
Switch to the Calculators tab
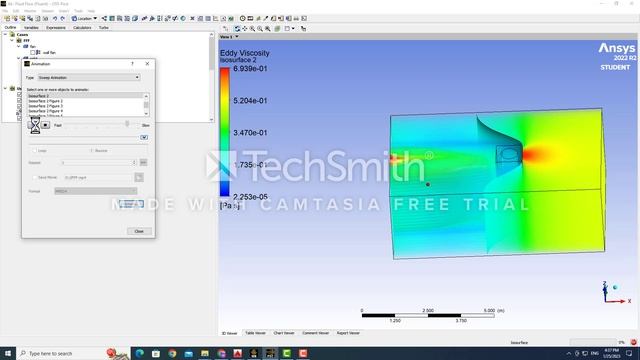[x=82, y=27]
